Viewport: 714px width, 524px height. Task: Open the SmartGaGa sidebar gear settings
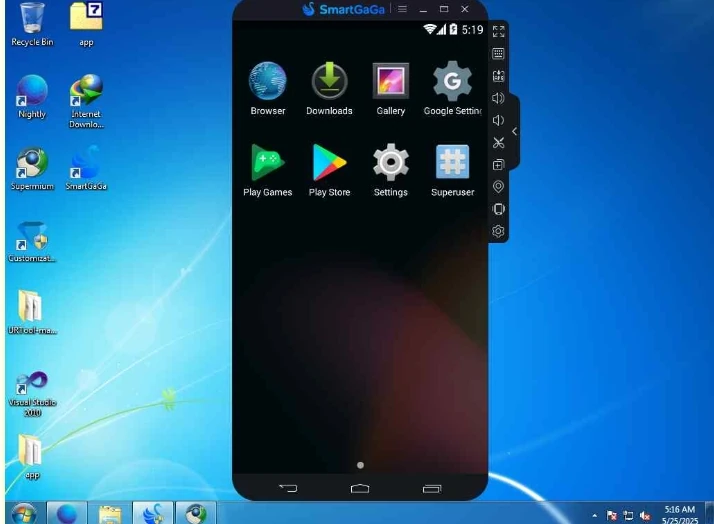(x=499, y=231)
